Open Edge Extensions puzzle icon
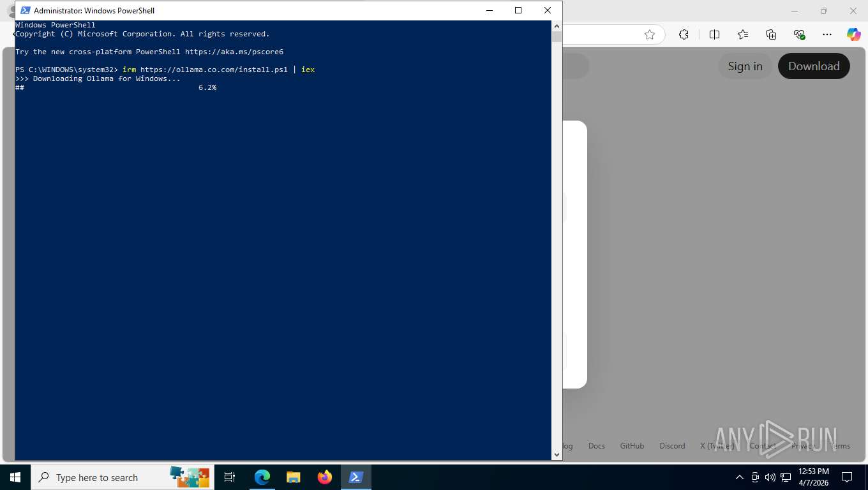This screenshot has height=490, width=868. (x=684, y=34)
